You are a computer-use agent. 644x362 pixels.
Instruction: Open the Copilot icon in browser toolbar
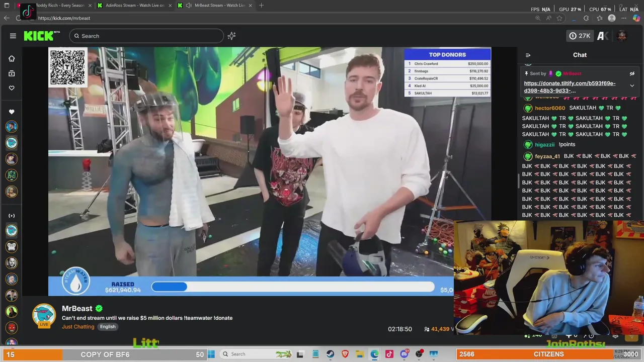tap(636, 18)
